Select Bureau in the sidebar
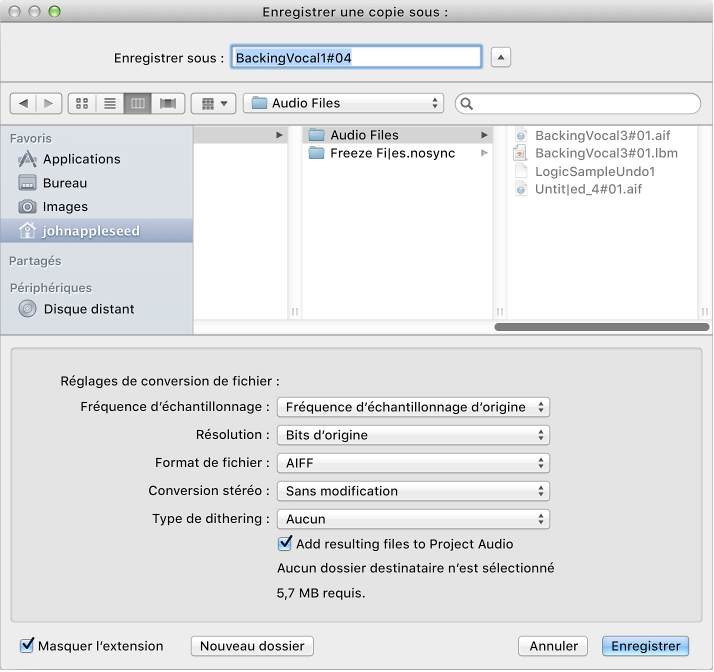Viewport: 714px width, 672px height. coord(97,183)
